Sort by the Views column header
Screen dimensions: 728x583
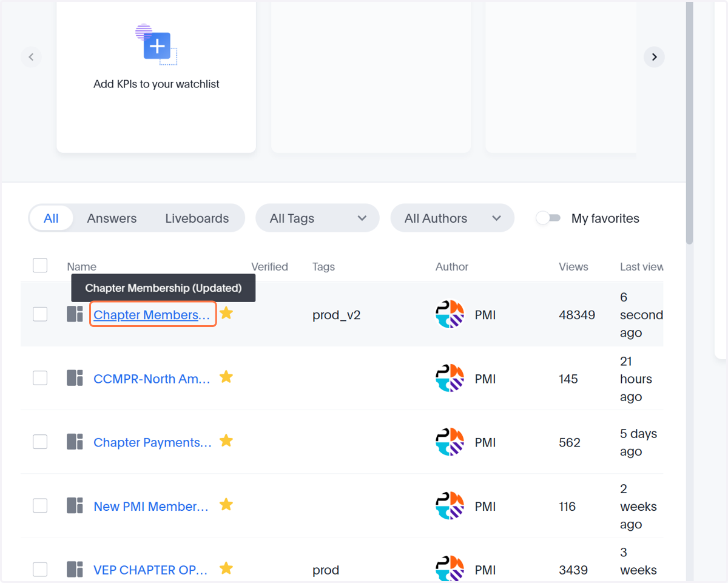573,266
